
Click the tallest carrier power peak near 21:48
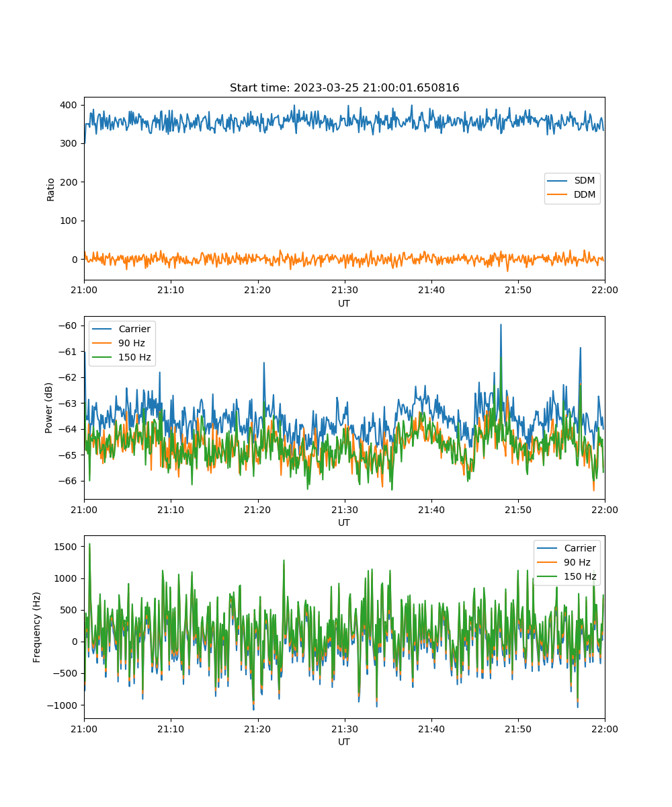point(501,325)
